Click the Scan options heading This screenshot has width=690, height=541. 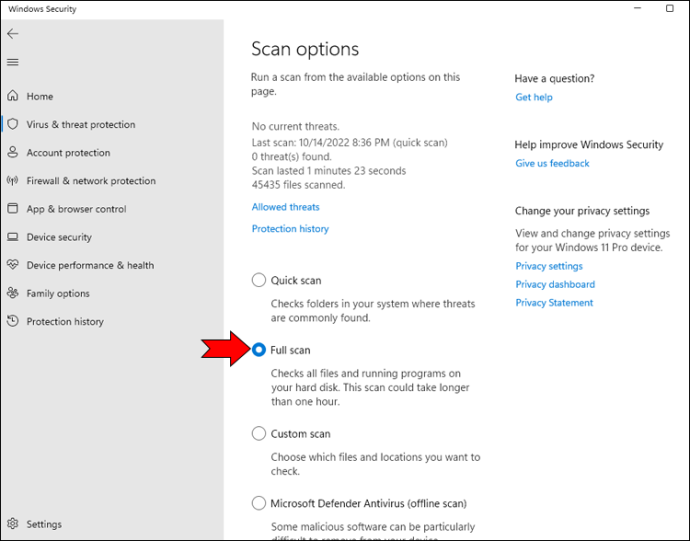[x=305, y=49]
